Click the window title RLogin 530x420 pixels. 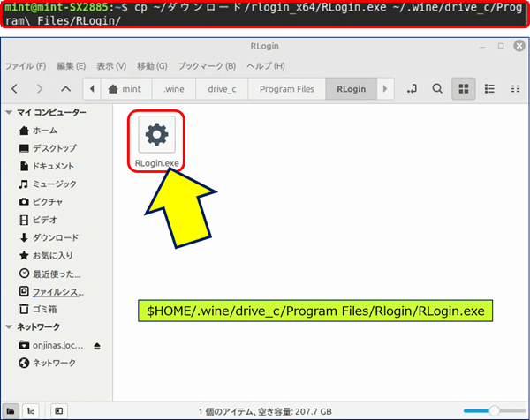tap(265, 46)
